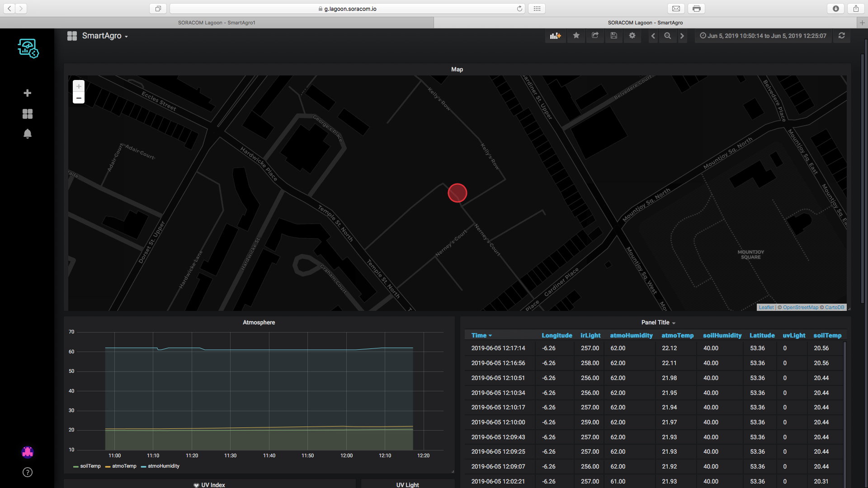Screen dimensions: 868x488
Task: Expand the Panel Title menu
Action: tap(658, 322)
